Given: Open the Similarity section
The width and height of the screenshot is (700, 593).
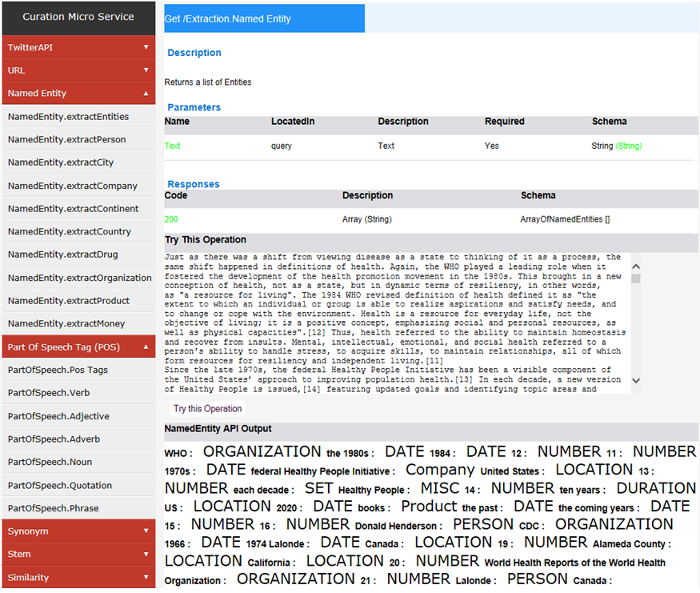Looking at the screenshot, I should click(x=78, y=577).
